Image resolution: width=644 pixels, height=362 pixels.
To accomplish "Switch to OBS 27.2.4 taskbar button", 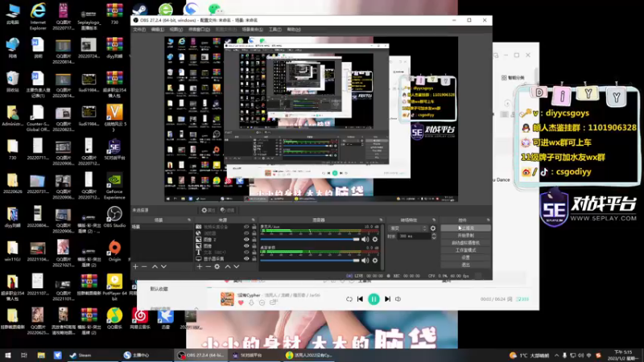I will [x=200, y=356].
